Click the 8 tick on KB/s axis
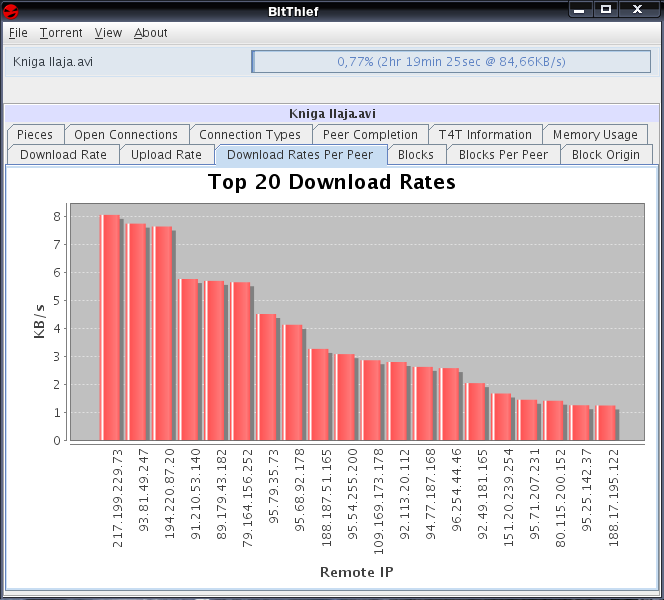 point(57,217)
